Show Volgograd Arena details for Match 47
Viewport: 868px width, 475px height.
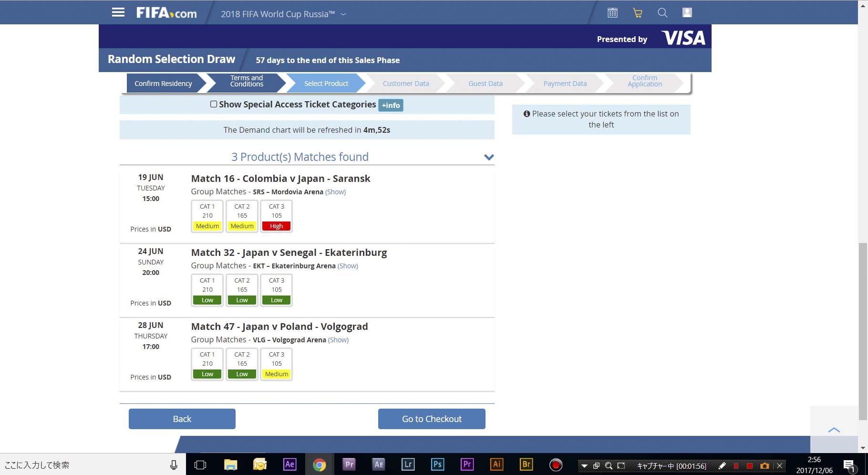click(339, 340)
